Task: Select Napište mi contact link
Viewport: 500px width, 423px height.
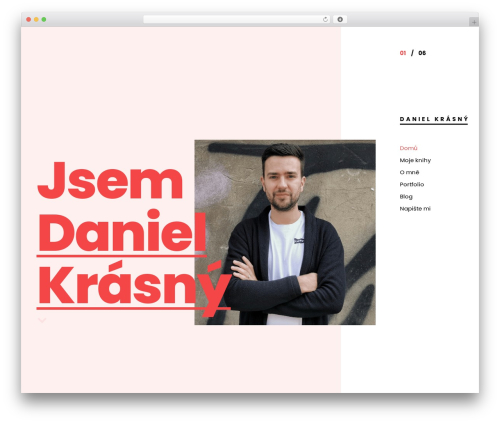Action: pos(415,209)
